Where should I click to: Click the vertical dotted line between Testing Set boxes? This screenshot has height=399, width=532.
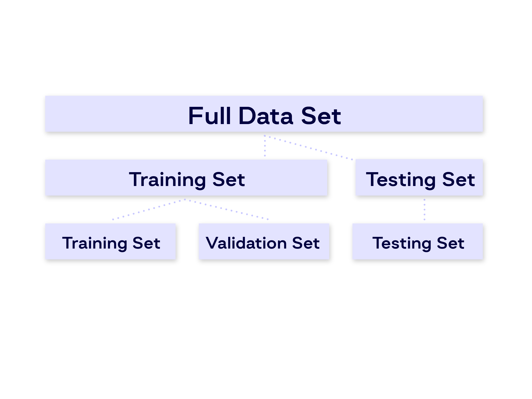pos(424,209)
